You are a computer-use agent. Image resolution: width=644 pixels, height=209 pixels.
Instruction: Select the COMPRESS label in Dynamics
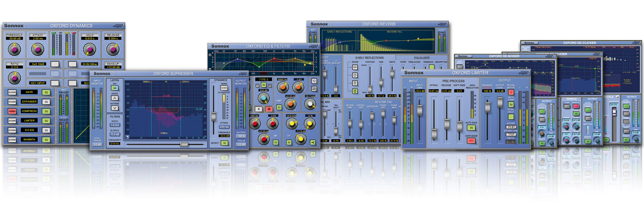[29, 111]
